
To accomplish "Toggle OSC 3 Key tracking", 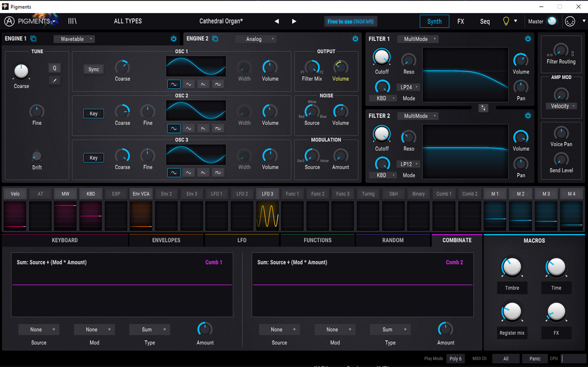I will point(94,158).
